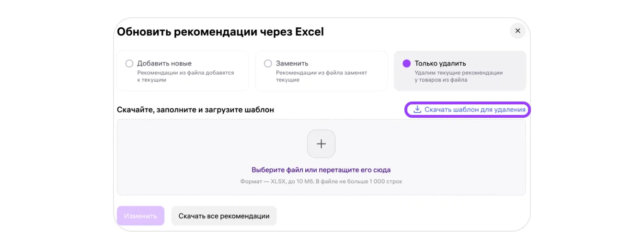The height and width of the screenshot is (249, 644).
Task: Click description "Удалим текущие рекомендации у товаров из файла"
Action: [459, 76]
